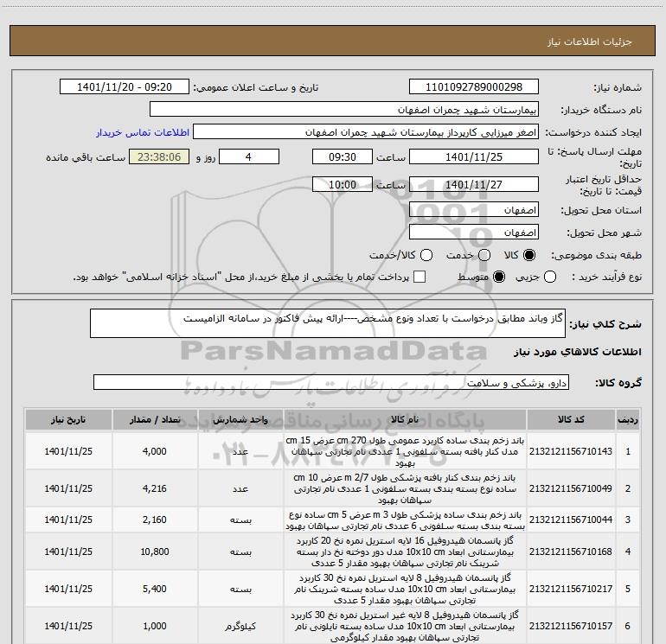This screenshot has width=666, height=644.
Task: Click the remaining time field 23:38:06
Action: (x=159, y=156)
